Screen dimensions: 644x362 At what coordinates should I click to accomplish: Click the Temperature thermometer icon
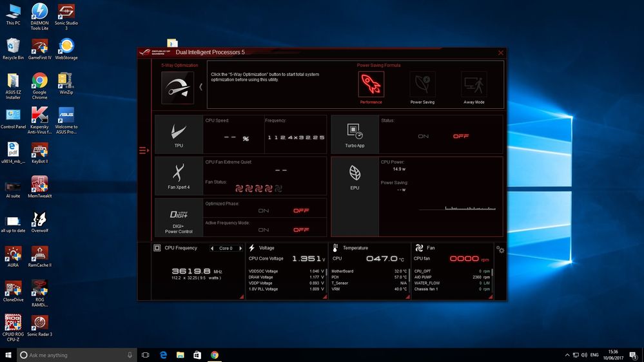(x=335, y=248)
